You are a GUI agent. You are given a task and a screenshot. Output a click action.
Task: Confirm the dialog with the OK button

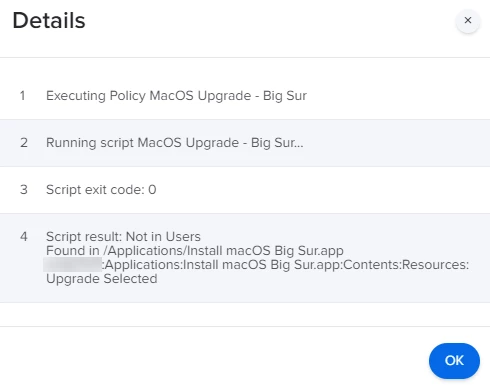(454, 361)
